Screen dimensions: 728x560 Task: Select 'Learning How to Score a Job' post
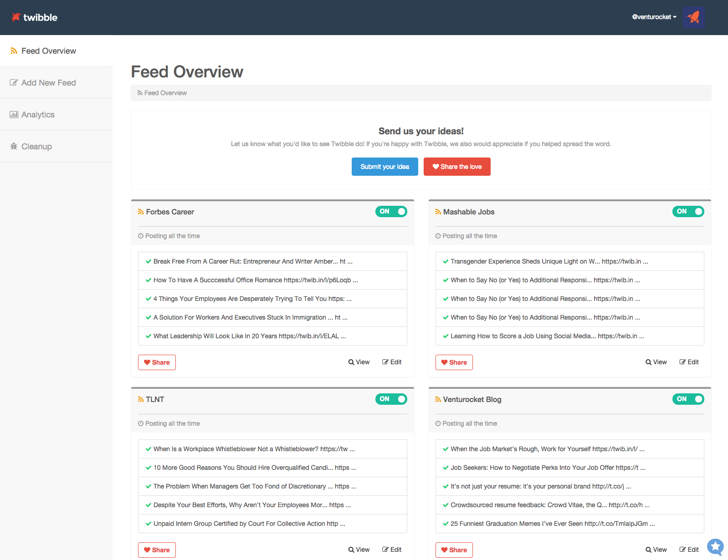(570, 336)
